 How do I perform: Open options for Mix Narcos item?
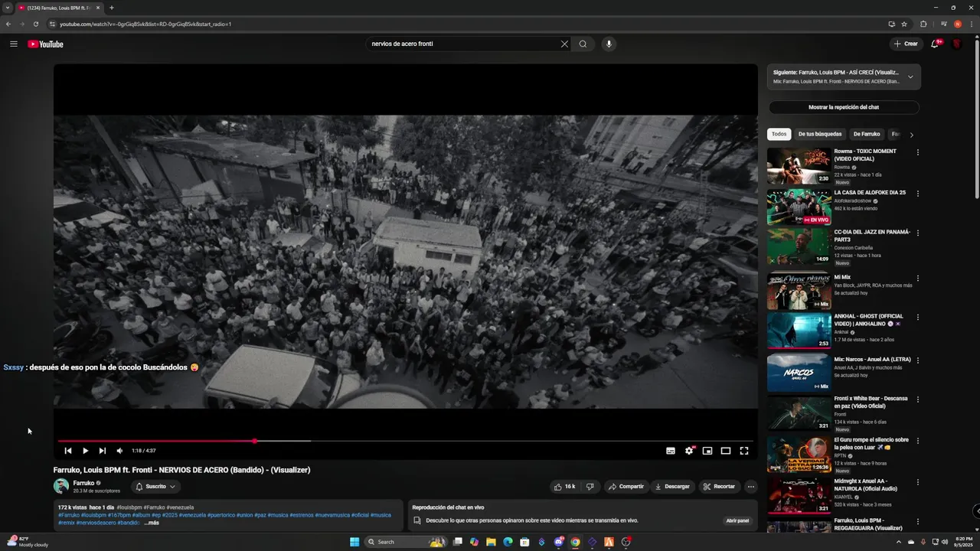(918, 360)
